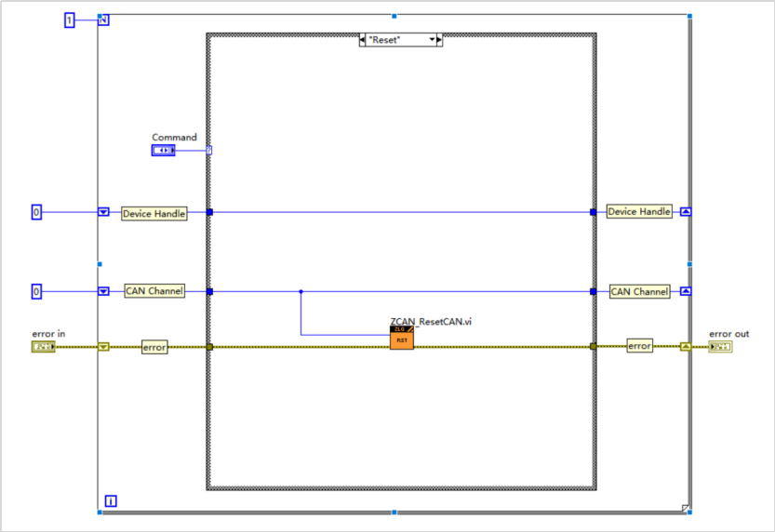Go to next case with right arrow
This screenshot has height=532, width=775.
pos(439,39)
